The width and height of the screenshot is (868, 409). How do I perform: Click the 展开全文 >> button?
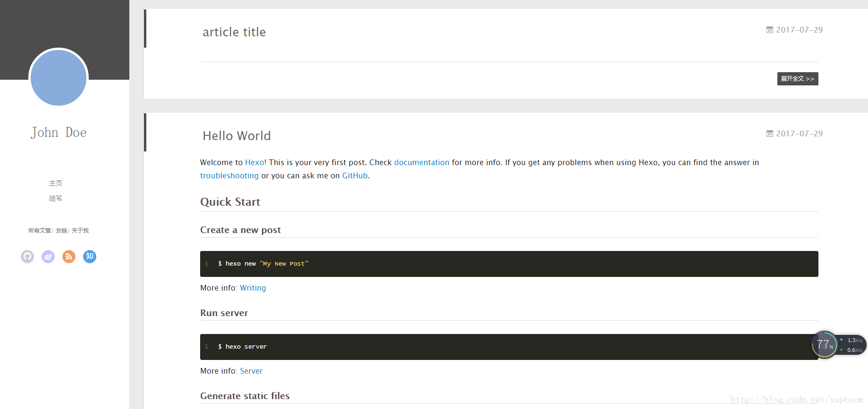pyautogui.click(x=798, y=79)
